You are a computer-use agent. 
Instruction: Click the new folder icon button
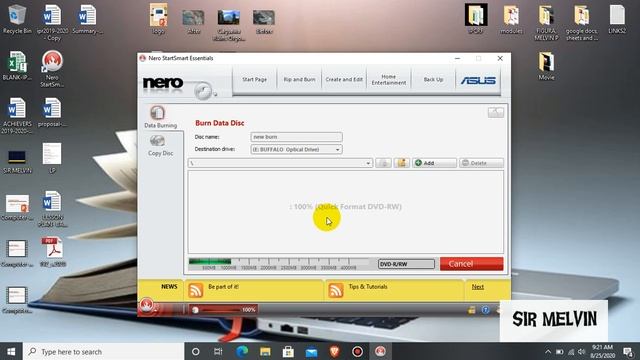coord(402,163)
